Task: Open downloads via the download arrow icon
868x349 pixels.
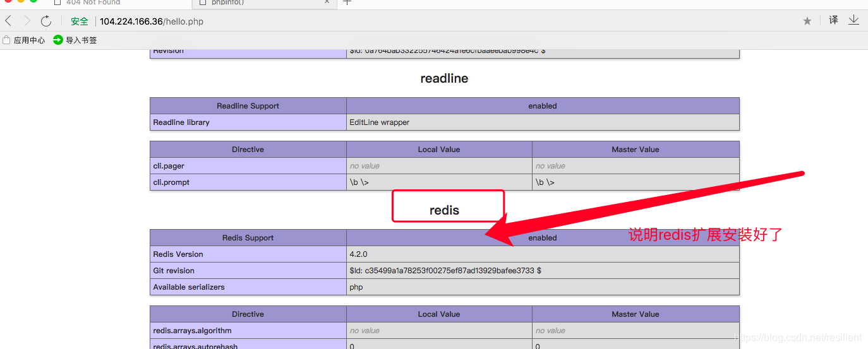Action: 853,20
